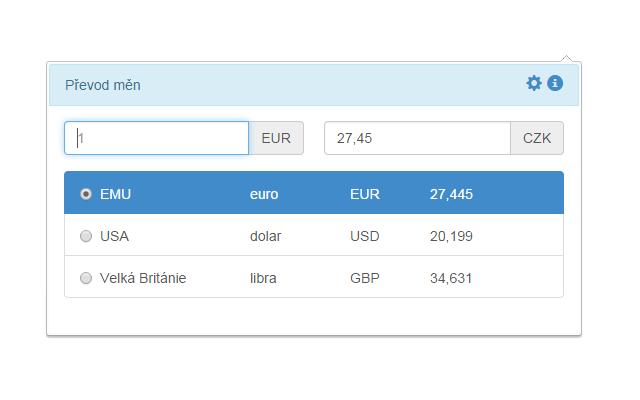Click the source amount input field
The image size is (640, 400).
coord(157,138)
